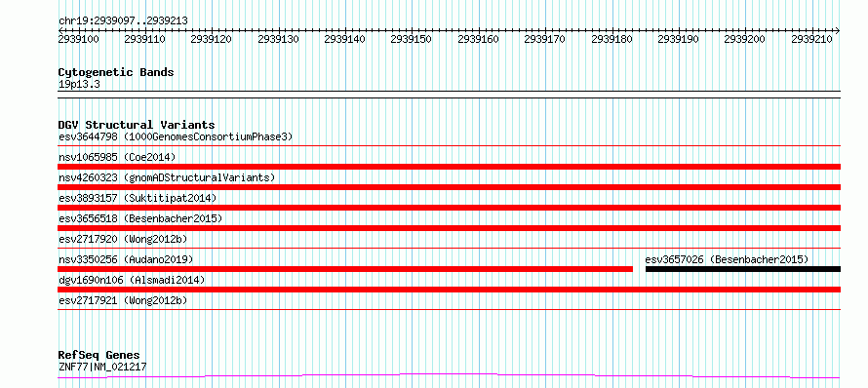Open the upper Wong2012b variant esv2717920
This screenshot has height=388, width=868.
point(123,239)
